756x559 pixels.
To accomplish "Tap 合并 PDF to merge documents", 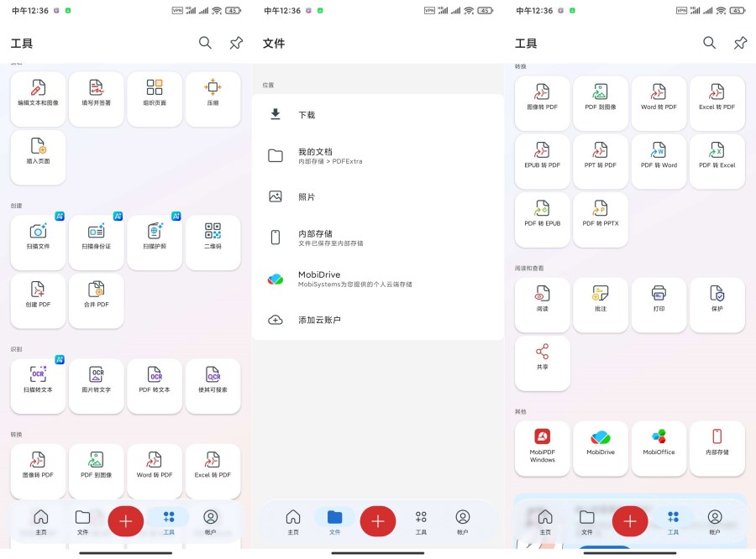I will 97,301.
